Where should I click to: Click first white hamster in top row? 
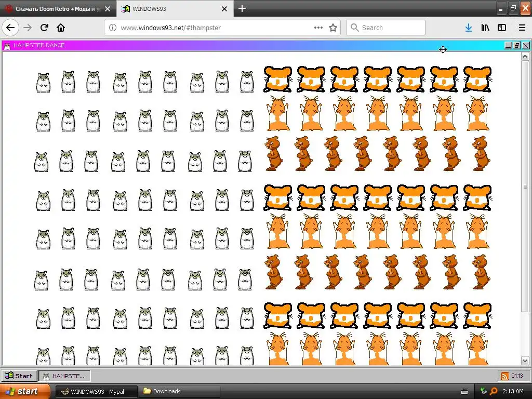click(43, 83)
